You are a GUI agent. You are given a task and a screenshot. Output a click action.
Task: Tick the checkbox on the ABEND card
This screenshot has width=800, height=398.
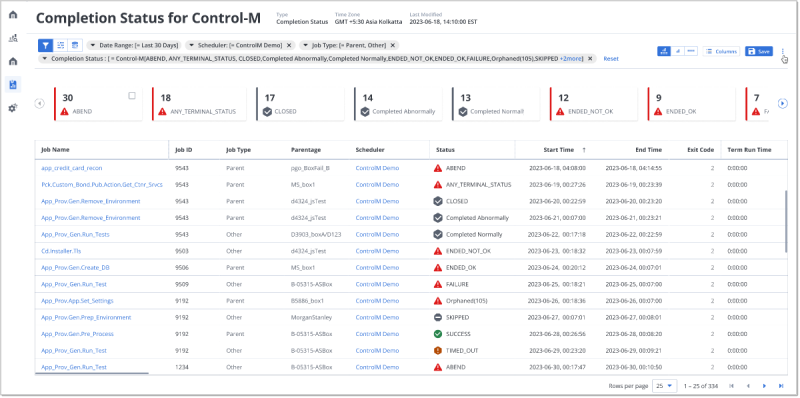[132, 95]
